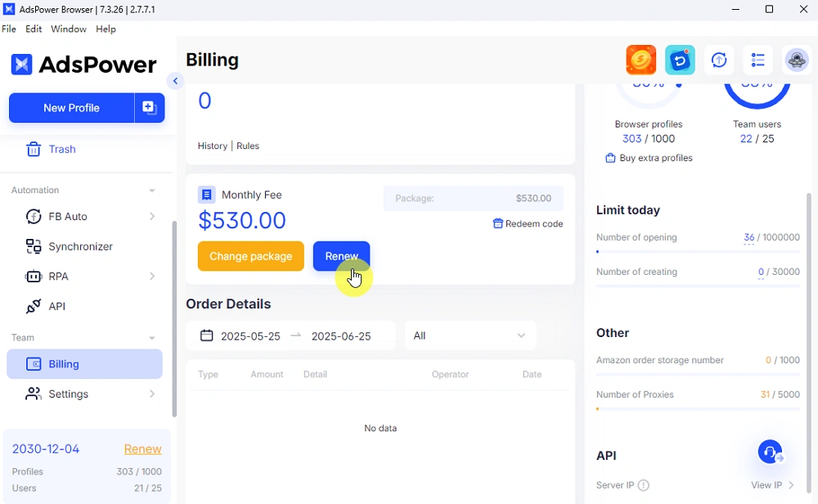Image resolution: width=818 pixels, height=504 pixels.
Task: Open the teal refresh-arrow header icon
Action: (x=680, y=60)
